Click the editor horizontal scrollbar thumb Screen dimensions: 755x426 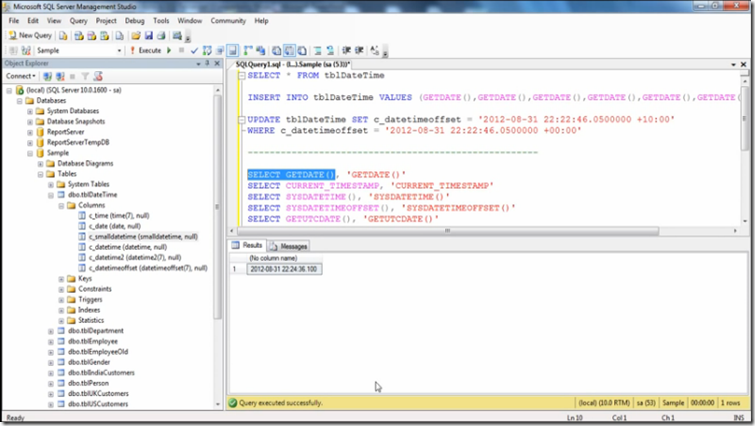tap(447, 231)
